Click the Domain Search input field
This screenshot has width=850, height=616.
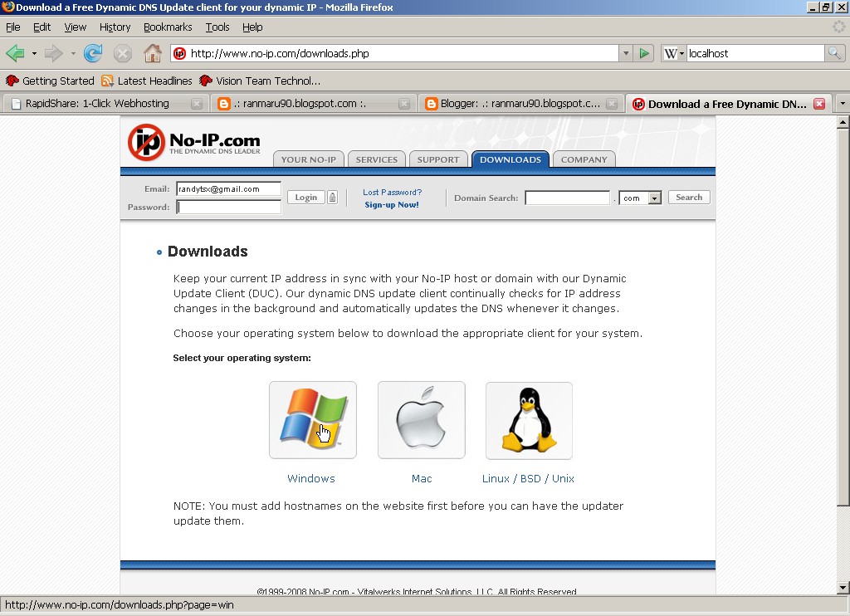click(568, 198)
